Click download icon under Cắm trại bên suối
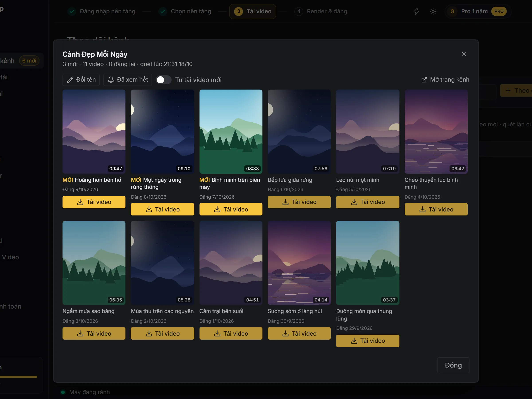Image resolution: width=532 pixels, height=399 pixels. [217, 333]
